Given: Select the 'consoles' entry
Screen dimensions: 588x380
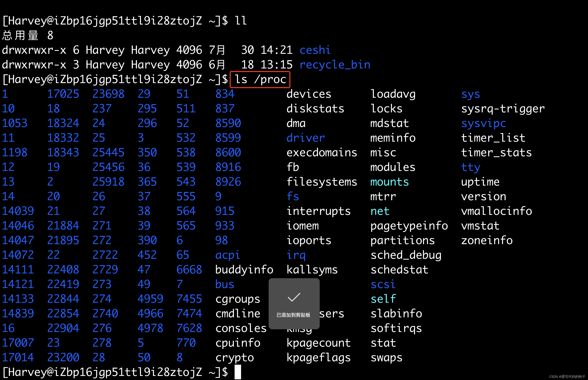Looking at the screenshot, I should click(x=241, y=328).
